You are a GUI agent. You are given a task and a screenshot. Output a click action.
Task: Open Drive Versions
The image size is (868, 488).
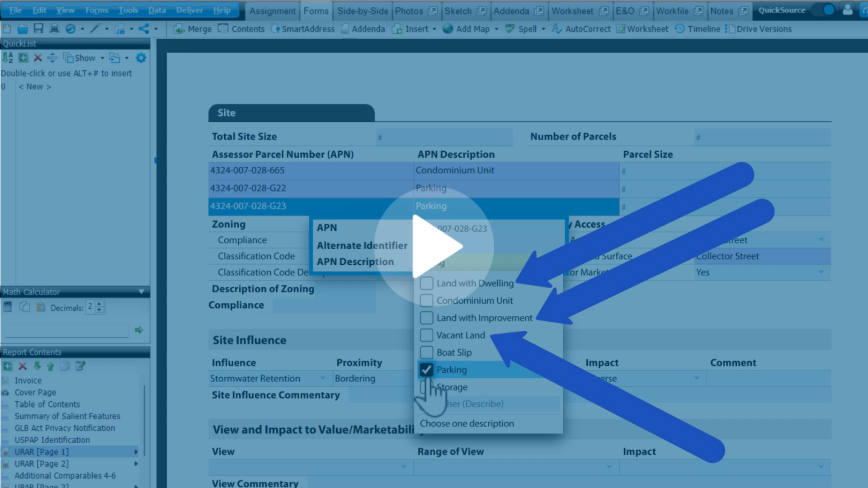pos(758,29)
